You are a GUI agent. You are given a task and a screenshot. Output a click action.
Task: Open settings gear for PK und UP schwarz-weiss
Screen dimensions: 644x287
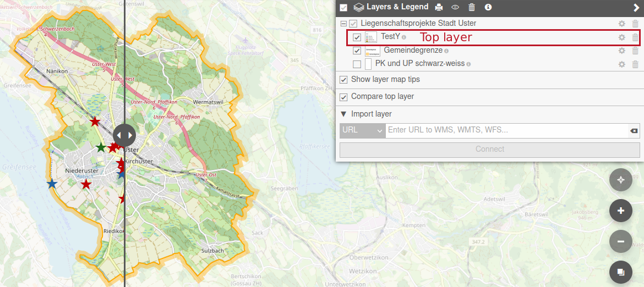(x=621, y=64)
